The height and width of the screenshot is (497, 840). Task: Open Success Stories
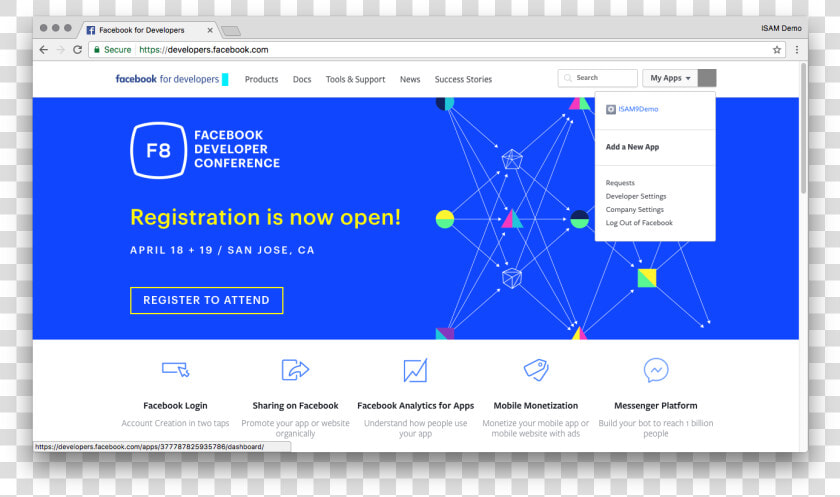tap(463, 79)
